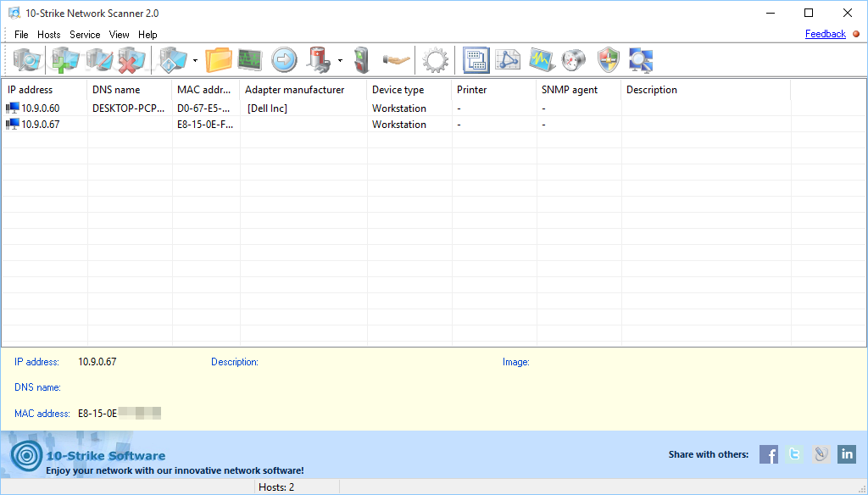Viewport: 868px width, 495px height.
Task: Sort by MAC address column header
Action: [206, 90]
